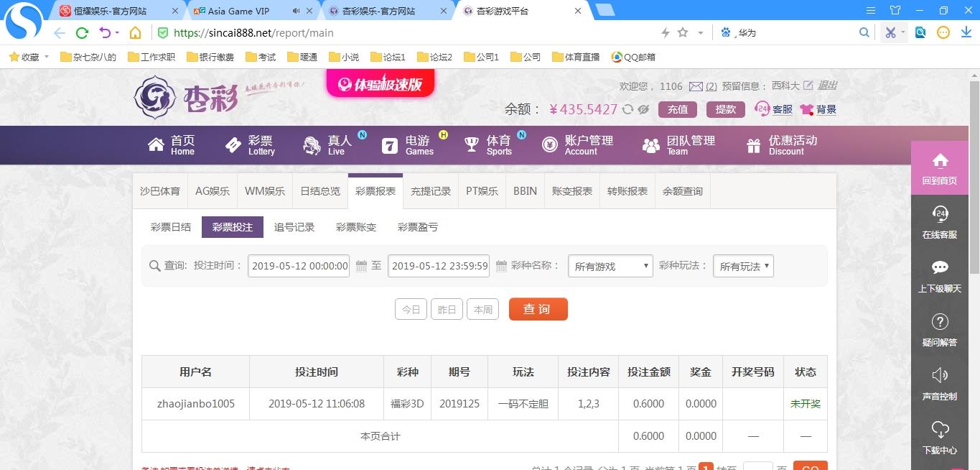This screenshot has height=470, width=980.
Task: Open 首页 Home navigation menu
Action: (172, 145)
